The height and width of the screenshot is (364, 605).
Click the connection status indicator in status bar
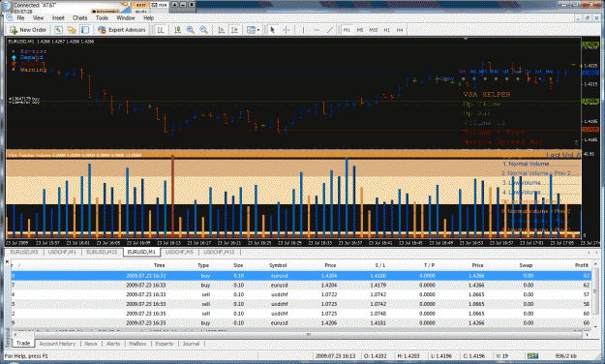[x=532, y=355]
